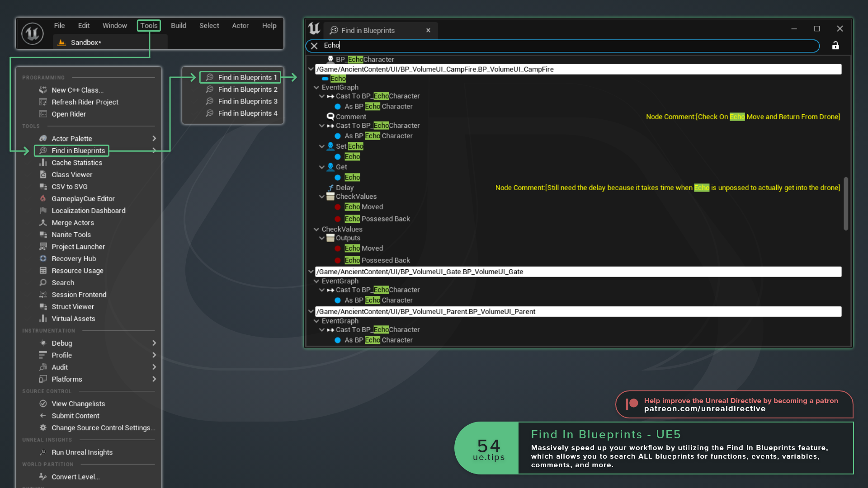This screenshot has width=868, height=488.
Task: Click Submit Content option
Action: (x=75, y=416)
